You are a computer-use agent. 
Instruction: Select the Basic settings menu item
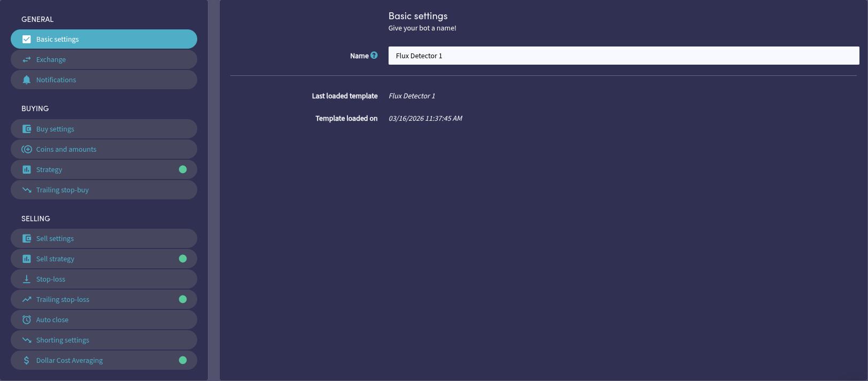104,39
